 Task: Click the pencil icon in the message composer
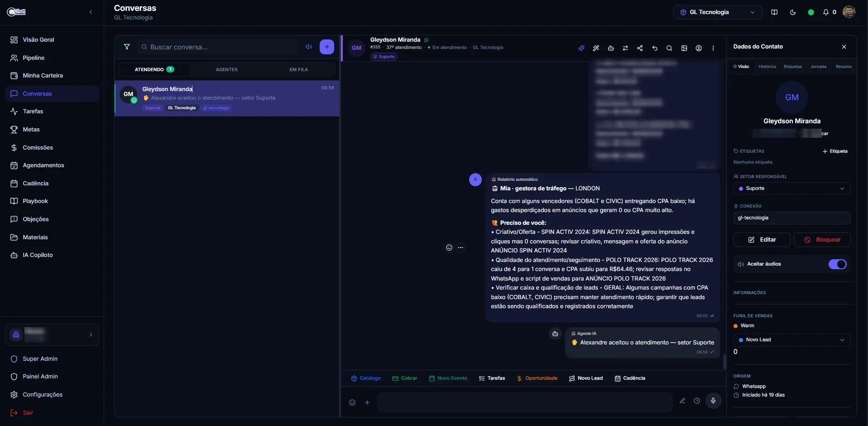pos(682,401)
